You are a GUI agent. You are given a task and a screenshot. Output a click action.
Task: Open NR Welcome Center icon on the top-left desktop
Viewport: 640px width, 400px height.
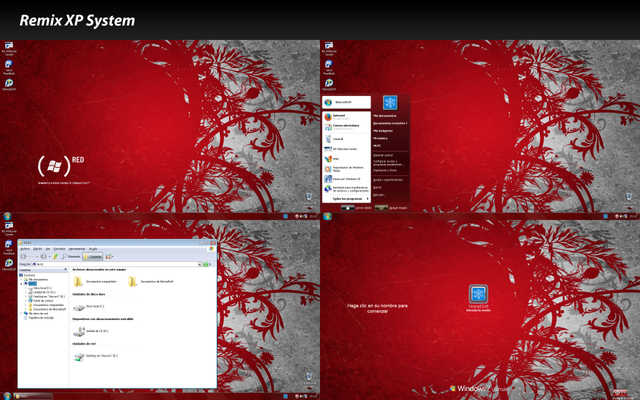click(9, 48)
